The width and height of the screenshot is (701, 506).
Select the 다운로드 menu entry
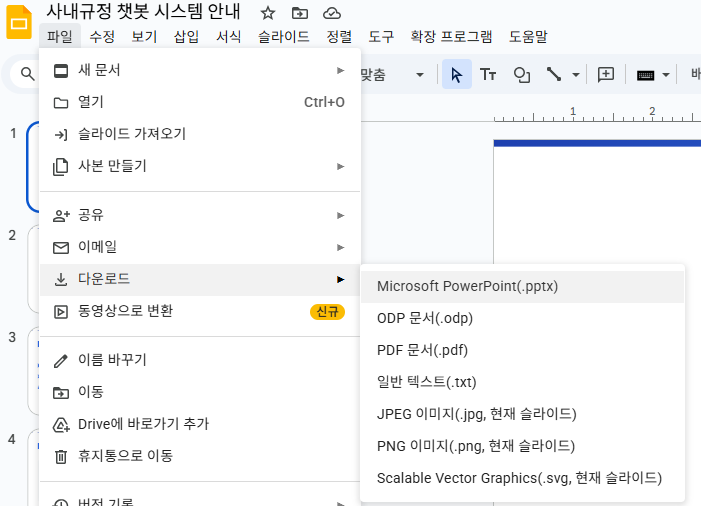point(200,279)
